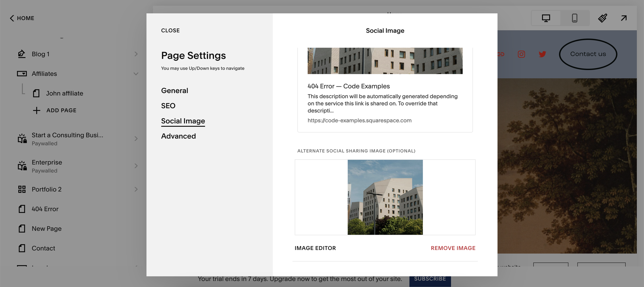The height and width of the screenshot is (287, 644).
Task: Click the plus icon beside Add Page
Action: click(37, 110)
